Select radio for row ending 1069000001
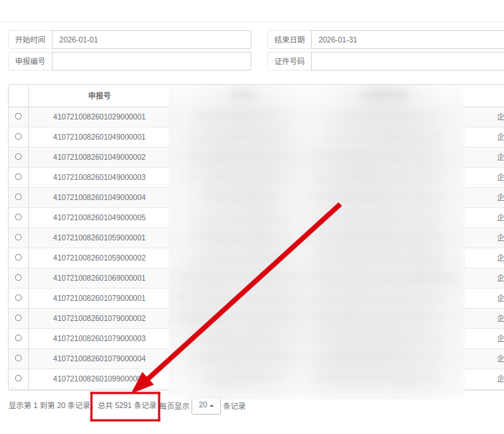Image resolution: width=504 pixels, height=434 pixels. (18, 277)
